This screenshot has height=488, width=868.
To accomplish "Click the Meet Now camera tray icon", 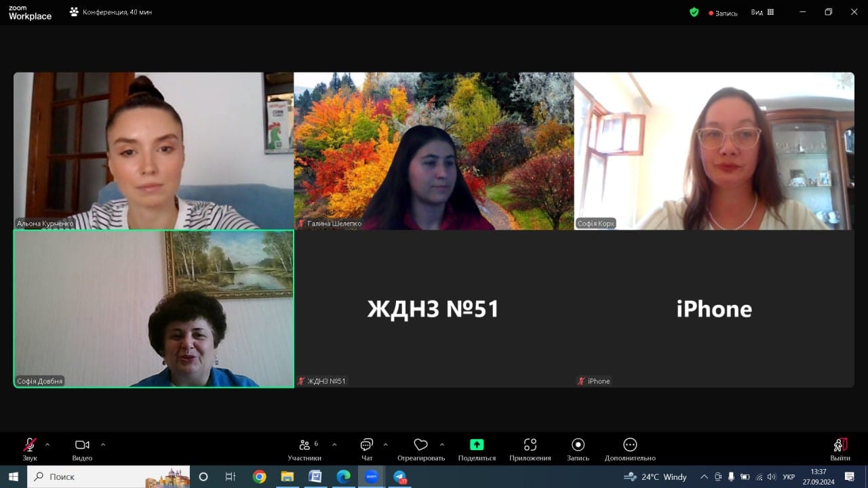I will pos(718,476).
